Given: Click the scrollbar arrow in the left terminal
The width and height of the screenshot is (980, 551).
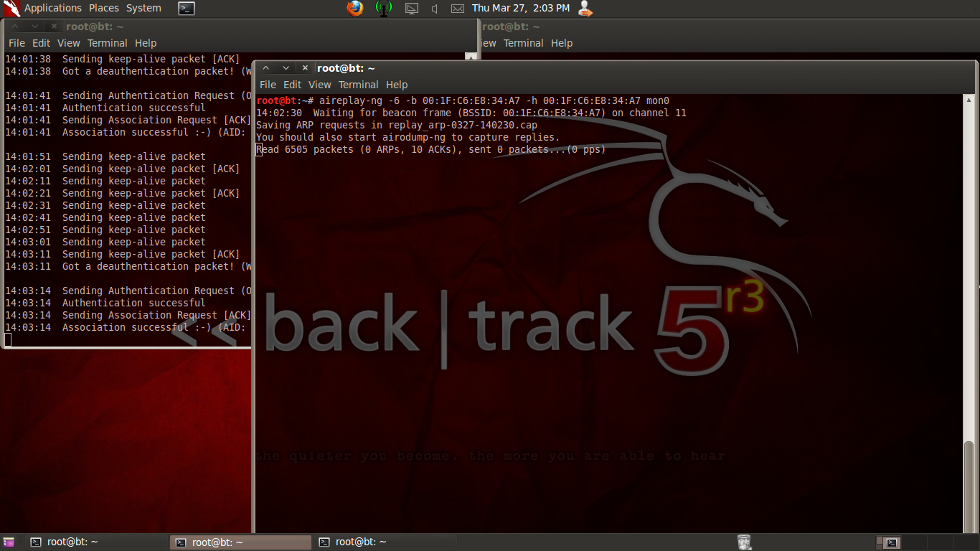Looking at the screenshot, I should pos(471,57).
